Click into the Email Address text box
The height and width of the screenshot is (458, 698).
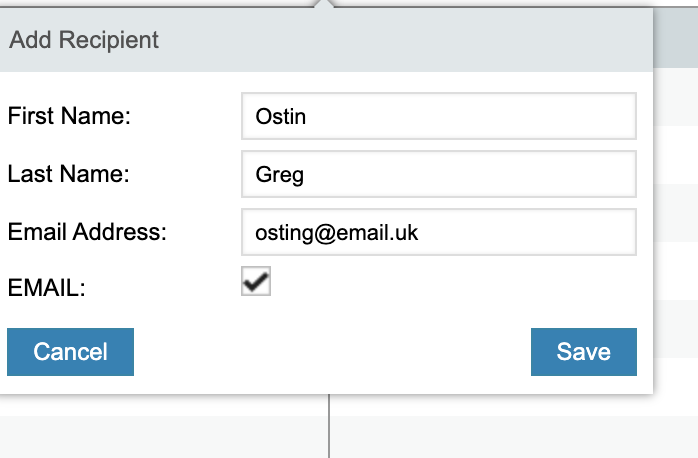(438, 232)
